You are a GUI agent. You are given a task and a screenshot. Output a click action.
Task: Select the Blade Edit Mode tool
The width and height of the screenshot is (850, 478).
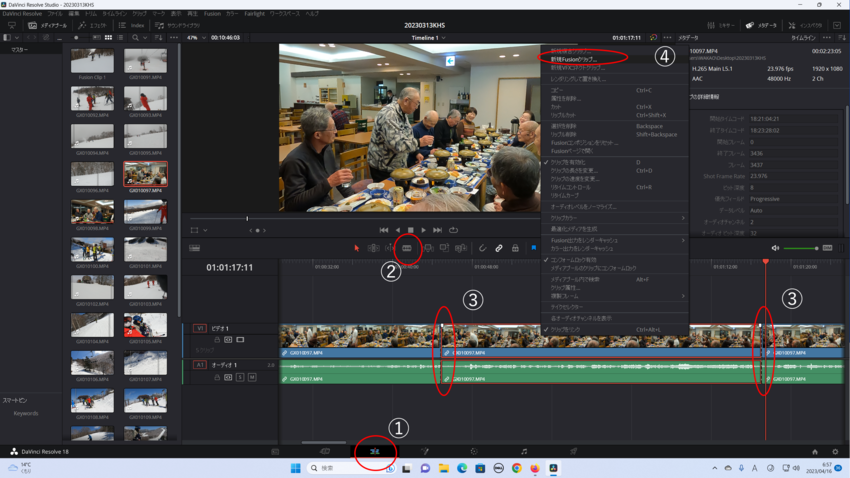407,248
